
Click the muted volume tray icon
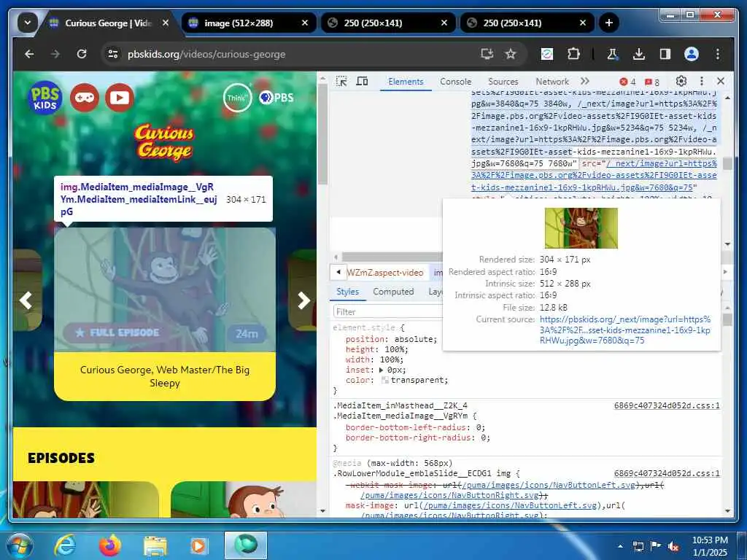point(673,547)
